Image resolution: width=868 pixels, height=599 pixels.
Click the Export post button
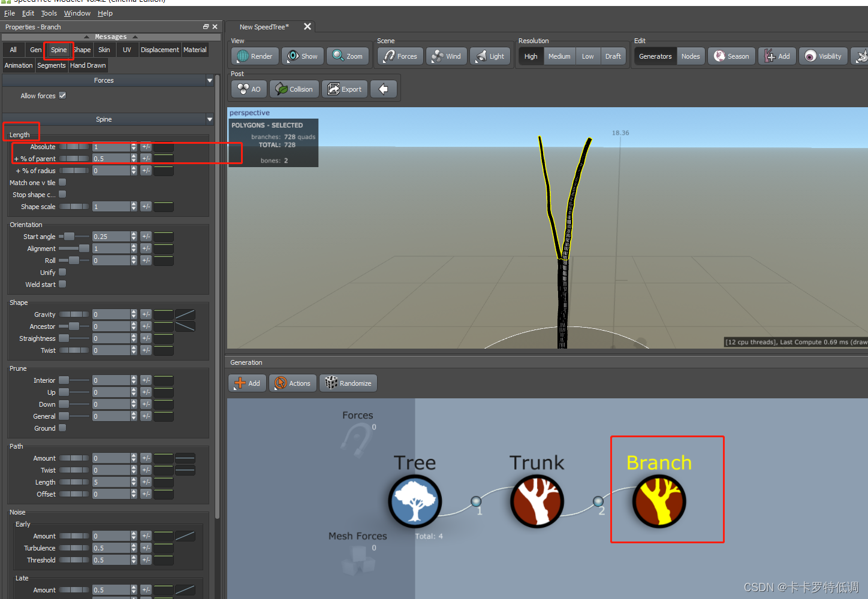(345, 89)
